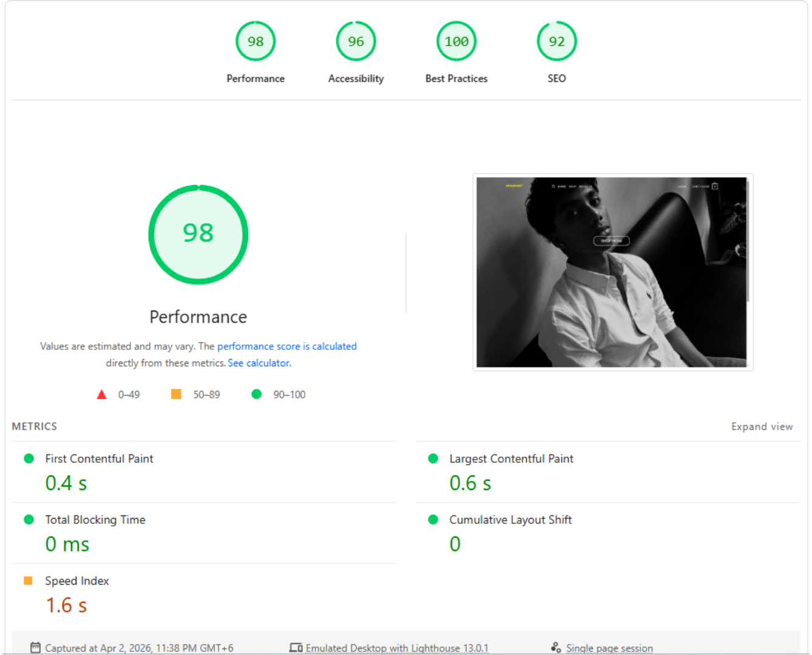Open the See calculator link
This screenshot has width=812, height=655.
(x=259, y=363)
